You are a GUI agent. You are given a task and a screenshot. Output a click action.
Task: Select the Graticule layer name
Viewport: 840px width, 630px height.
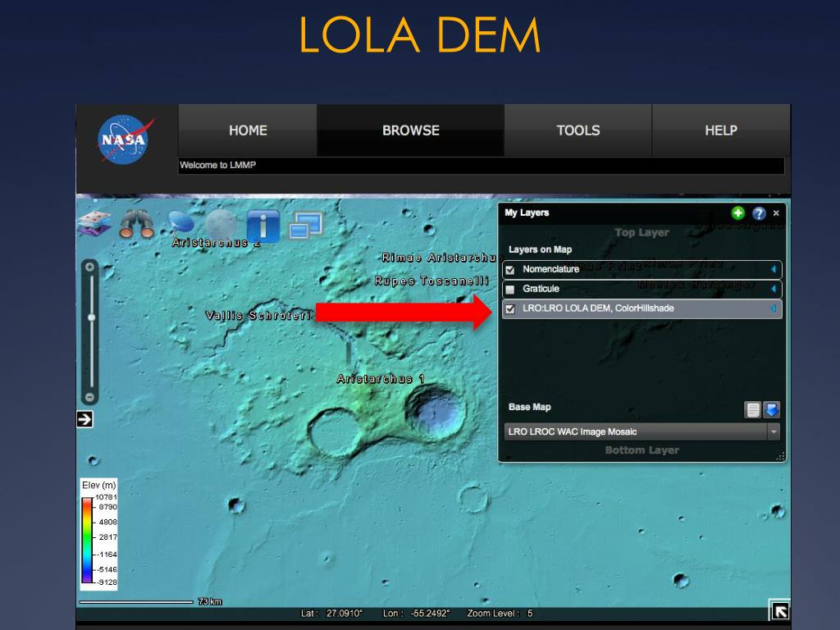(x=541, y=289)
